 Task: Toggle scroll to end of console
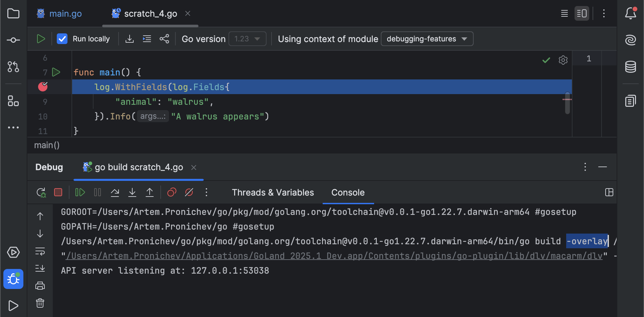[40, 268]
